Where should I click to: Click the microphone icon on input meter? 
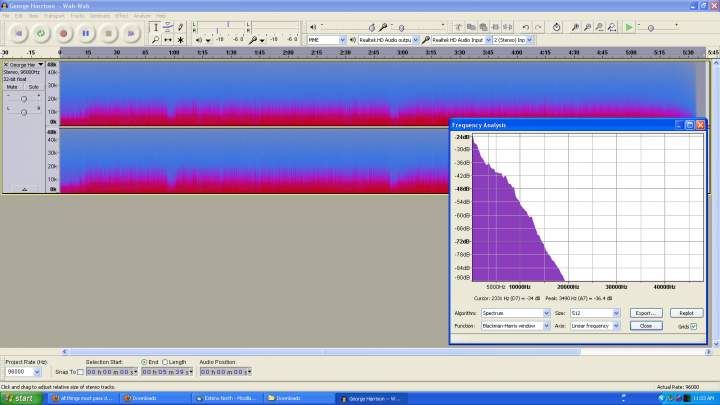point(253,40)
